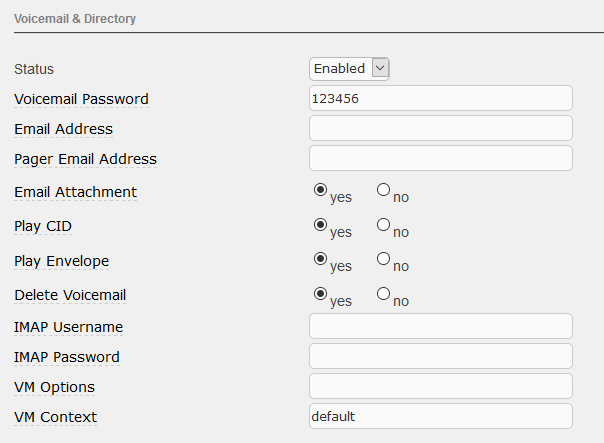The width and height of the screenshot is (604, 443).
Task: Set Play Envelope to no
Action: point(383,258)
